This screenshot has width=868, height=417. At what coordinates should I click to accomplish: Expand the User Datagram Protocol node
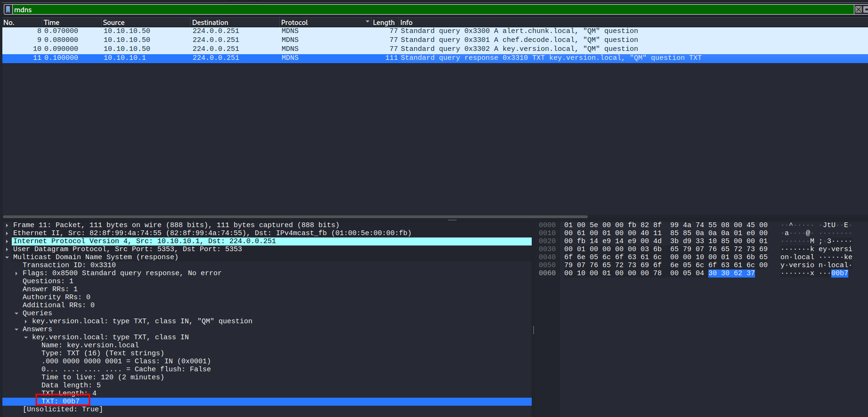click(x=7, y=249)
